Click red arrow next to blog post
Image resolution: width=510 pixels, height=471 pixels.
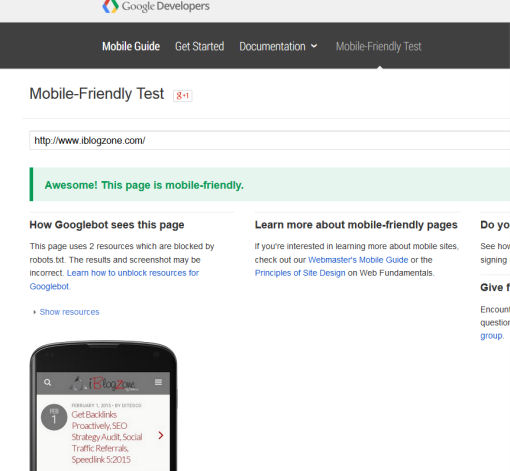[x=161, y=435]
